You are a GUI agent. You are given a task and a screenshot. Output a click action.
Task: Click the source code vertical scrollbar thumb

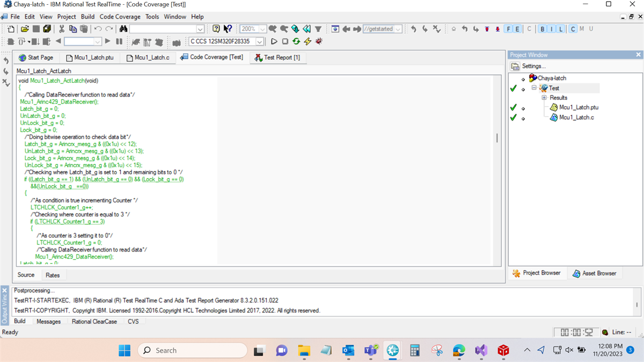(496, 138)
